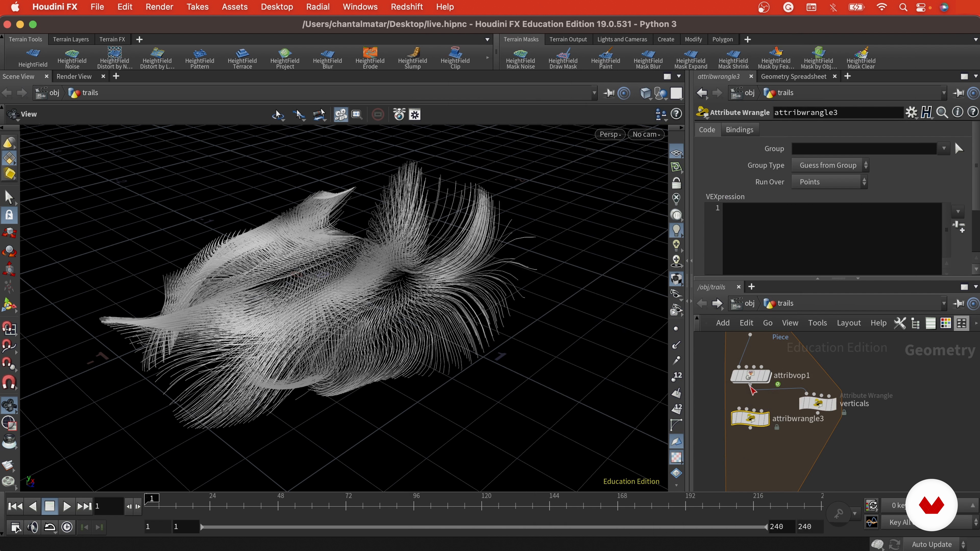This screenshot has height=551, width=980.
Task: Open the Run Over dropdown
Action: [829, 182]
